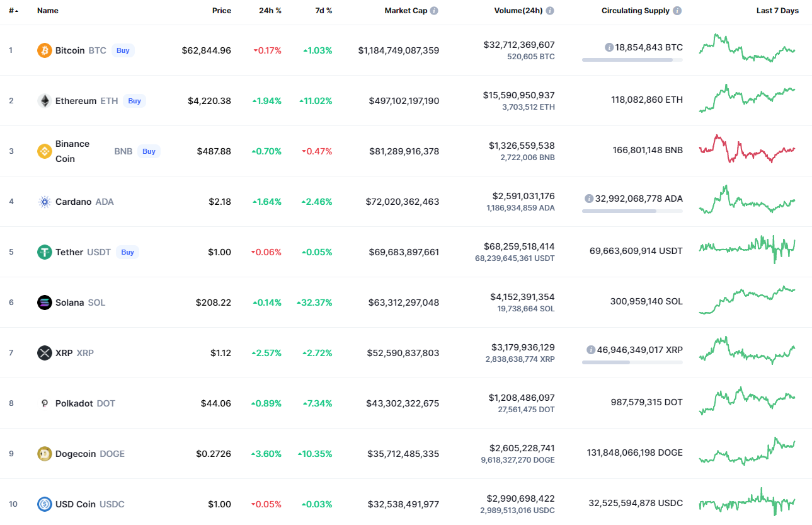Click XRP market cap $52,590,837,803
Viewport: 812px width, 525px height.
pos(403,353)
